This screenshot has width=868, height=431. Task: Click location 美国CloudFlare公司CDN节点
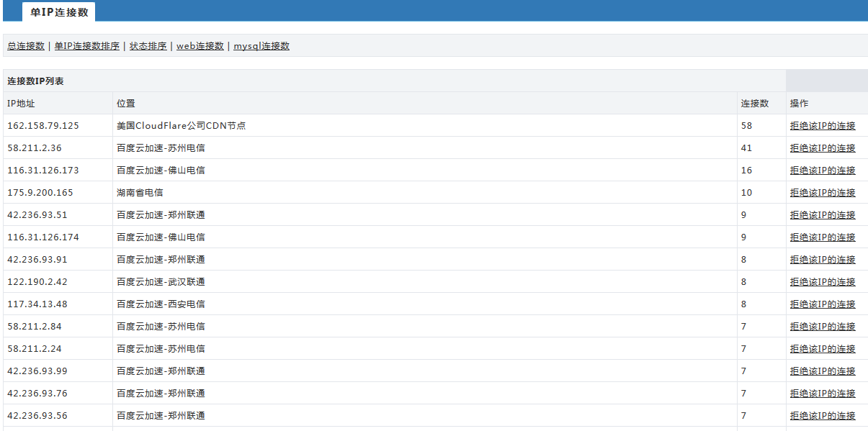click(182, 126)
